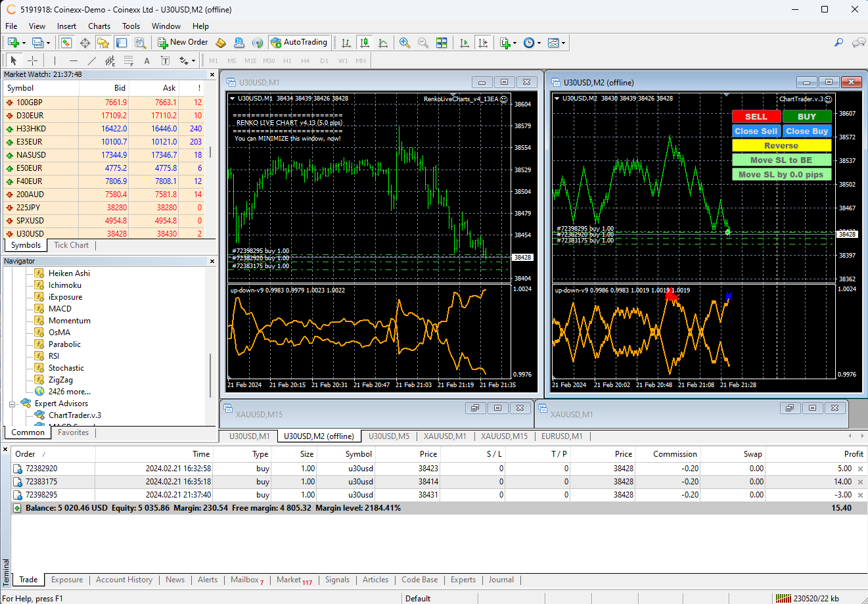The width and height of the screenshot is (868, 604).
Task: Draw a Fibonacci retracement with toolbar icon
Action: 129,60
